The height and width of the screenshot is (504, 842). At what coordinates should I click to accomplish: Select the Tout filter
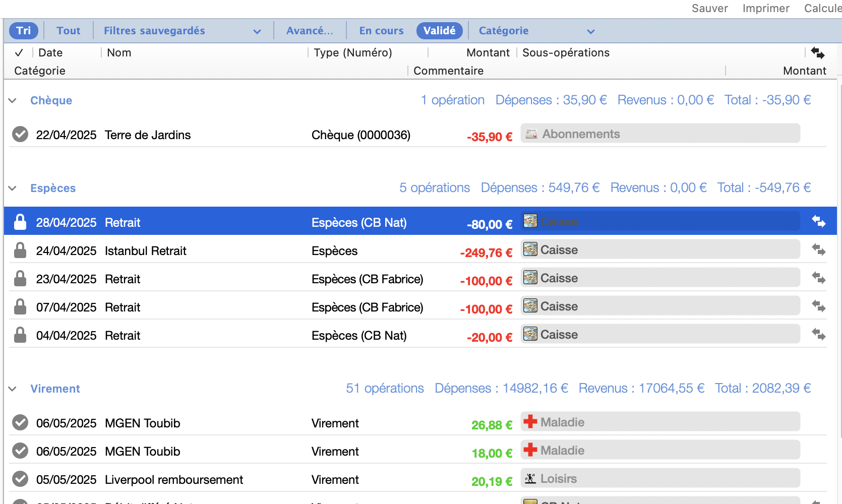point(69,31)
